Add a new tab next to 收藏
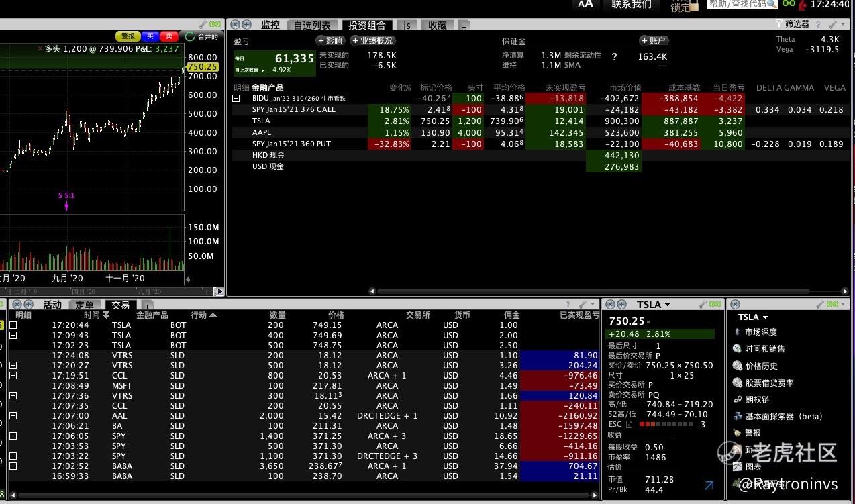Screen dimensions: 855x504 tap(464, 26)
